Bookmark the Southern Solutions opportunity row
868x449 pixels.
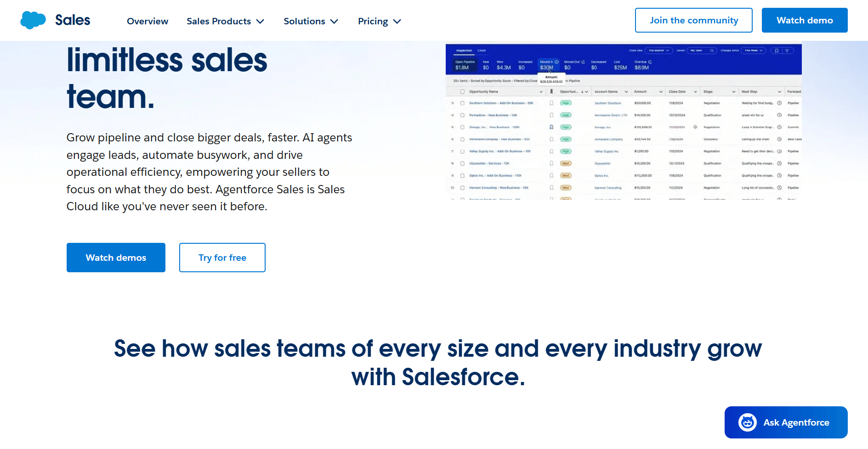(551, 103)
